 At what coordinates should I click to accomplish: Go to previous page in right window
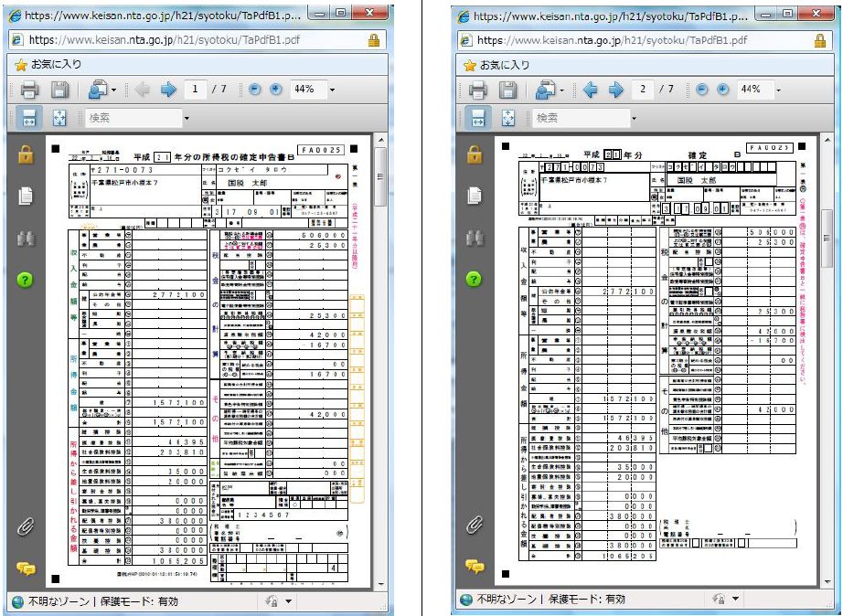[590, 90]
